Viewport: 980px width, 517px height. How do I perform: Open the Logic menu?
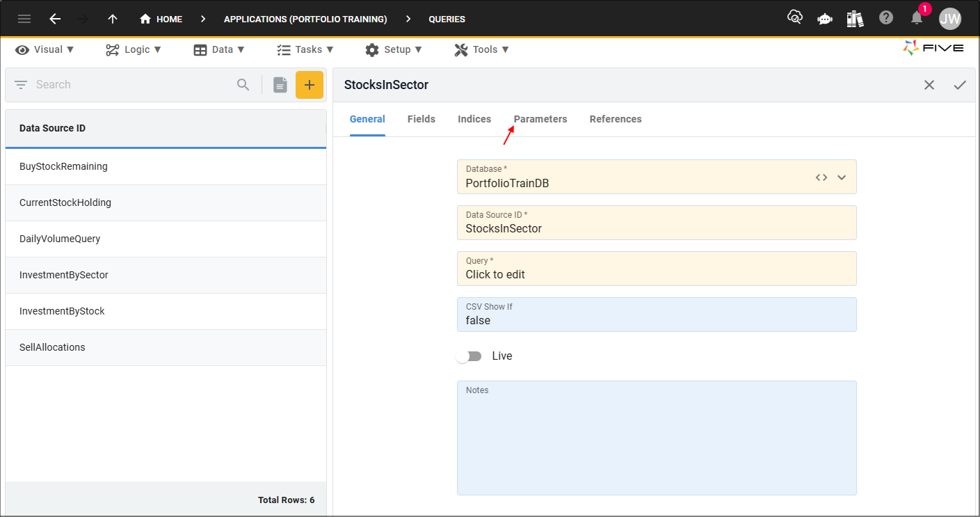[134, 49]
